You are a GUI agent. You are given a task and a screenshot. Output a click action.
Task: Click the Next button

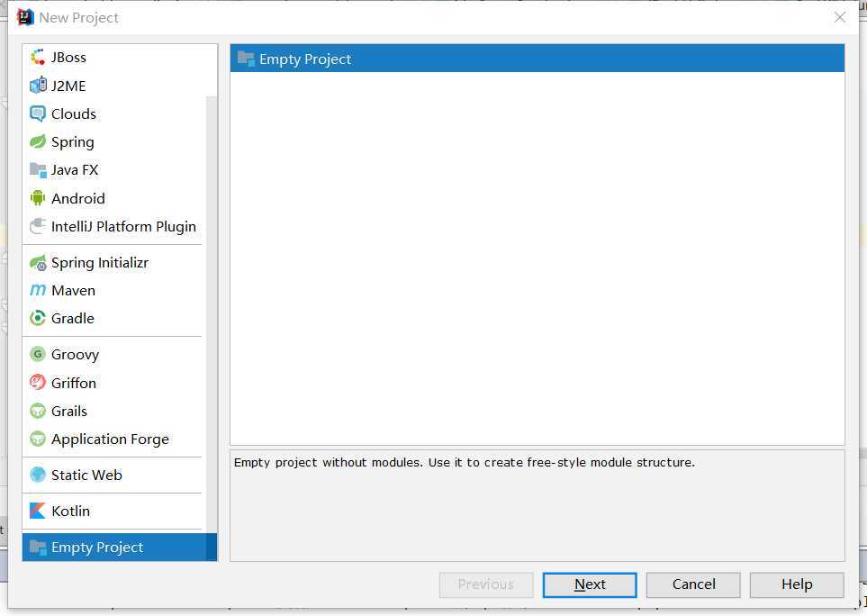coord(590,584)
